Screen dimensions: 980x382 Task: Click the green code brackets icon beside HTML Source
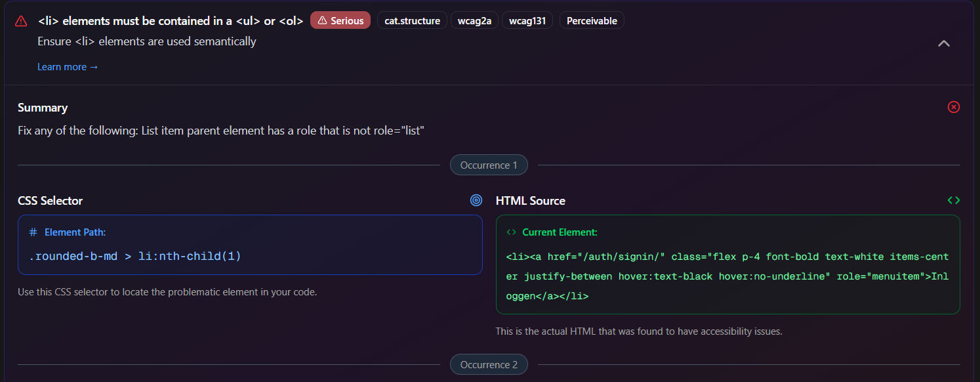click(954, 200)
